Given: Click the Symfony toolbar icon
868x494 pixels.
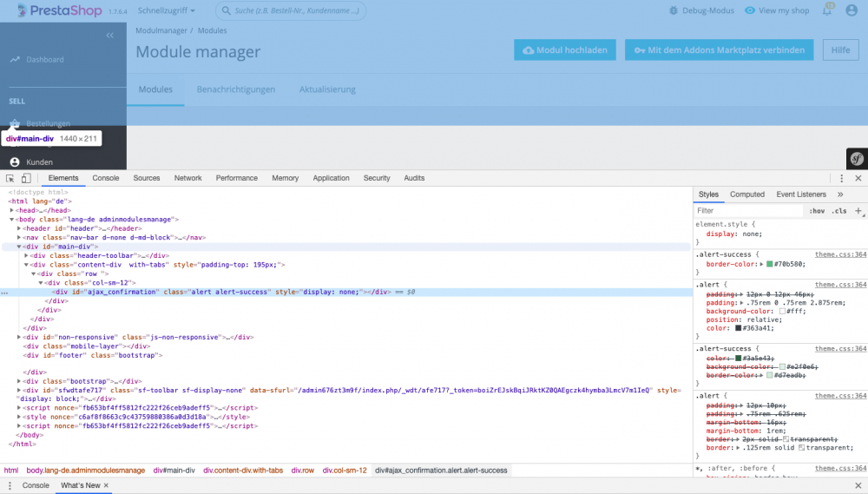Looking at the screenshot, I should click(x=856, y=159).
